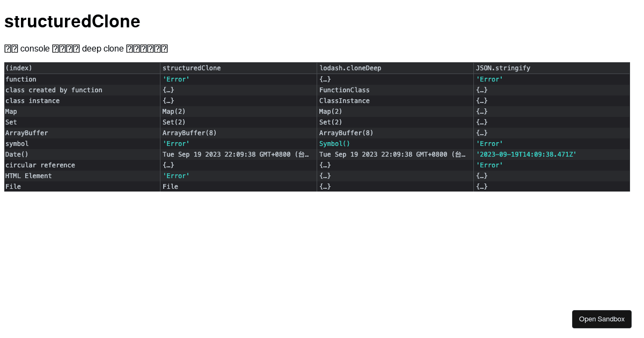The image size is (644, 338).
Task: Click the ClassInstance value under lodash.cloneDeep
Action: 342,100
